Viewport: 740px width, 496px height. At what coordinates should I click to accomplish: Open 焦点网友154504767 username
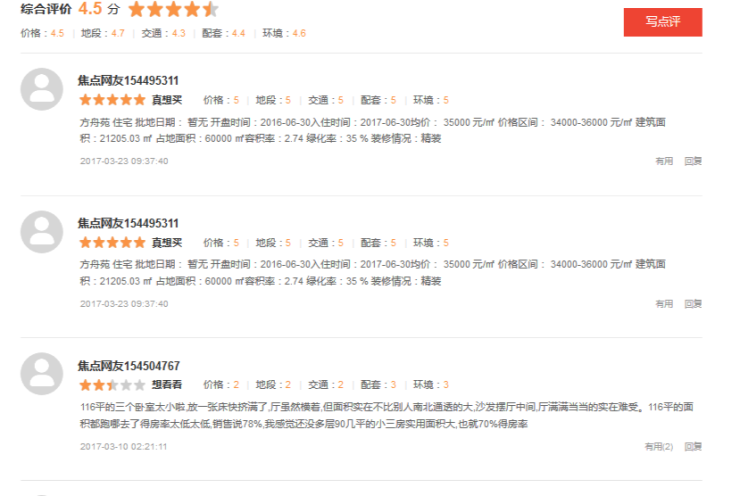pyautogui.click(x=129, y=366)
